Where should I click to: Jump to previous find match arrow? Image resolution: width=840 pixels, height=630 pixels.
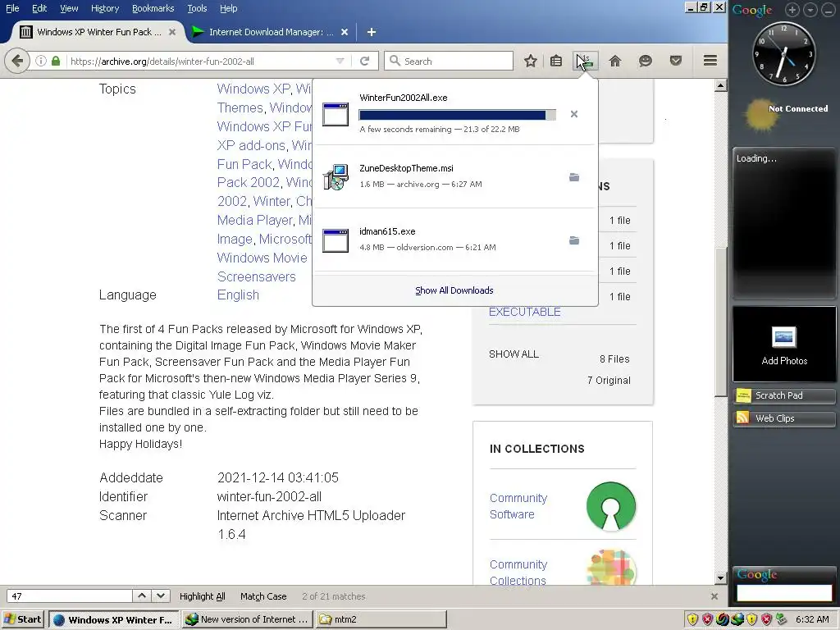tap(141, 596)
